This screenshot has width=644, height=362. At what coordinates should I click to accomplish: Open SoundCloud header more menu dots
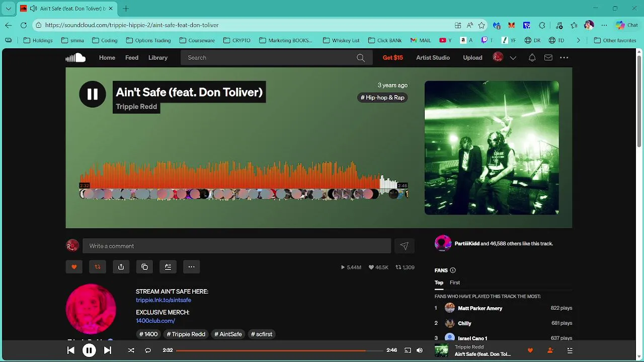564,58
